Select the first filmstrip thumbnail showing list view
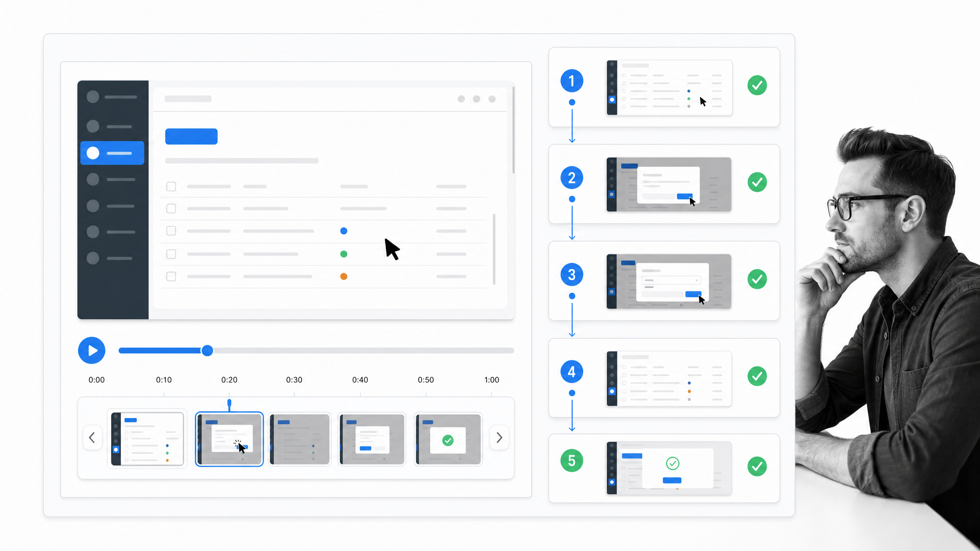This screenshot has height=551, width=980. point(147,439)
